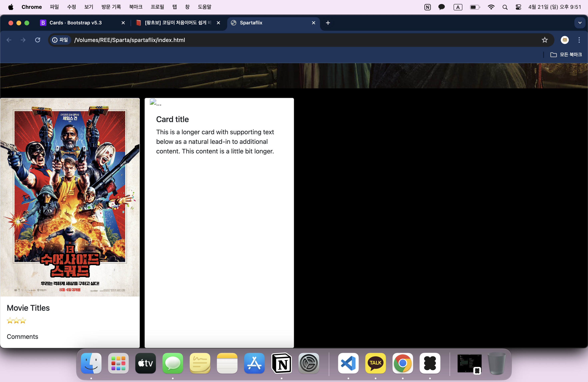Viewport: 588px width, 382px height.
Task: Select the Spartaflix tab
Action: (273, 23)
